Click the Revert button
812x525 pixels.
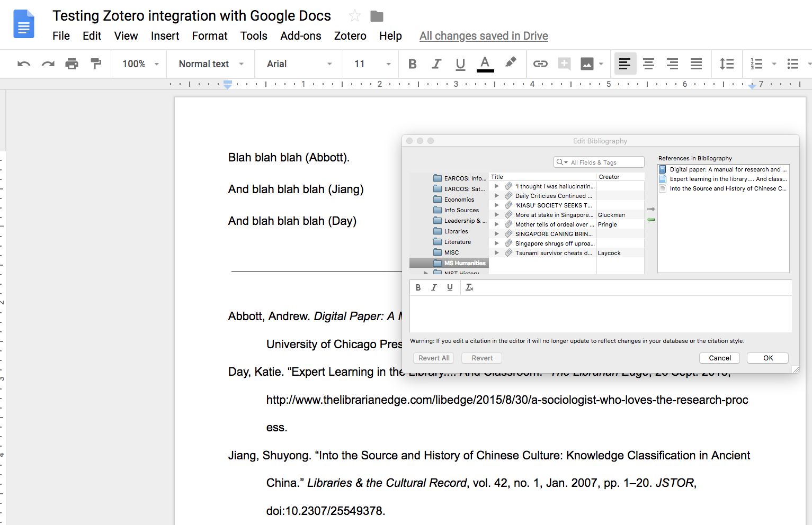(x=482, y=358)
